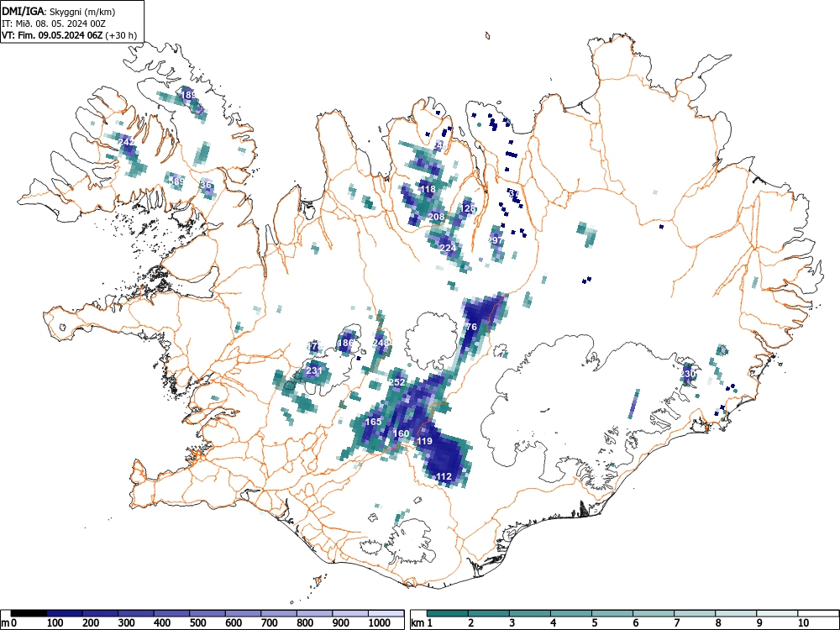The image size is (840, 630).
Task: Click the 230 visibility label in the east
Action: click(x=689, y=374)
